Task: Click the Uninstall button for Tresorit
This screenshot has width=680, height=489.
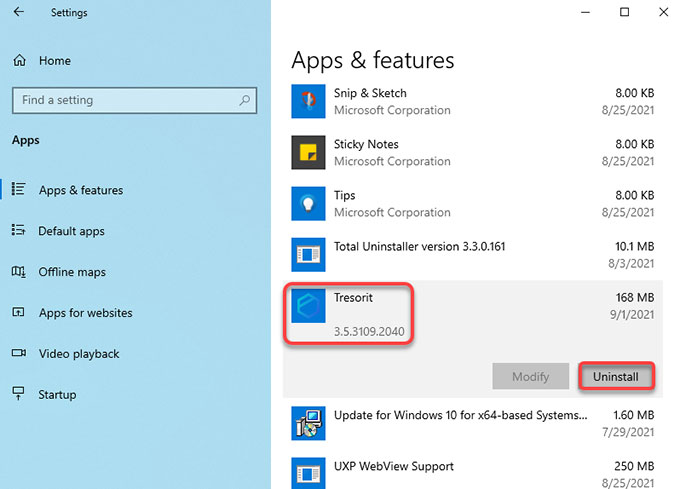Action: coord(616,376)
